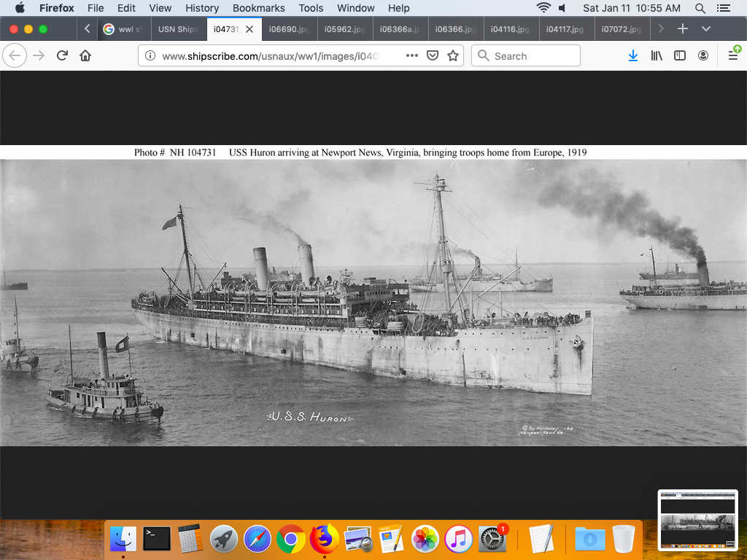List all tabs with the chevron
Image resolution: width=747 pixels, height=560 pixels.
pos(705,29)
